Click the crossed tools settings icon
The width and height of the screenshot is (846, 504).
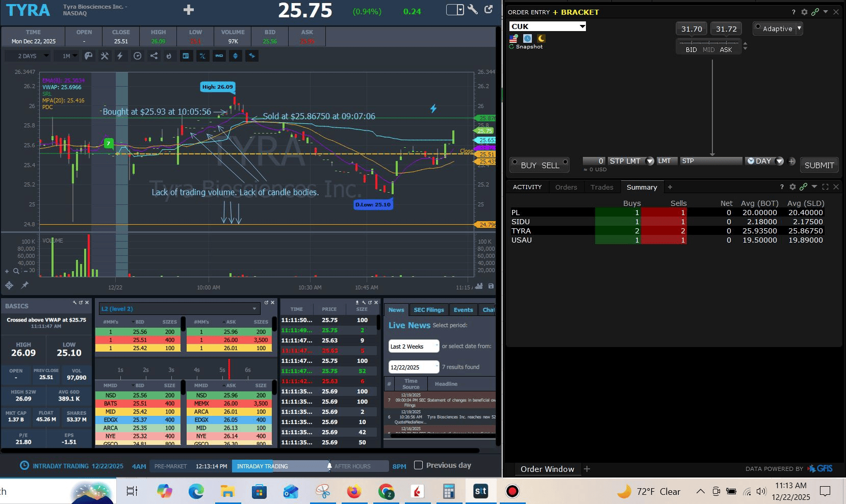click(105, 56)
